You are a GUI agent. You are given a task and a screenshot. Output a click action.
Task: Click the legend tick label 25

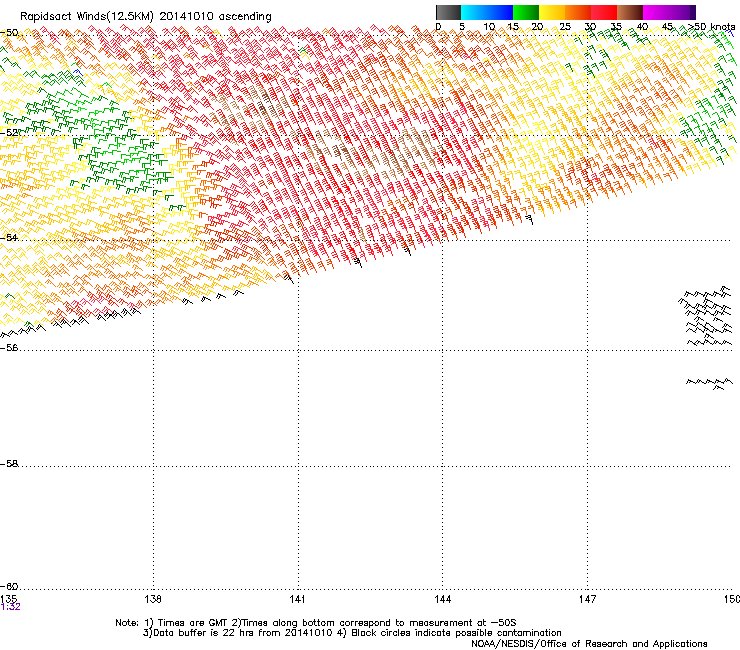(565, 26)
